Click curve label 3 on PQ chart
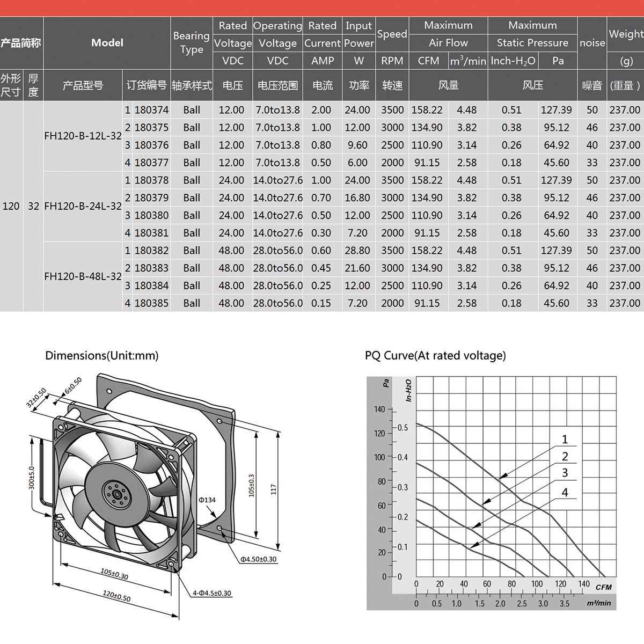Viewport: 644px width, 644px height. pos(565,473)
